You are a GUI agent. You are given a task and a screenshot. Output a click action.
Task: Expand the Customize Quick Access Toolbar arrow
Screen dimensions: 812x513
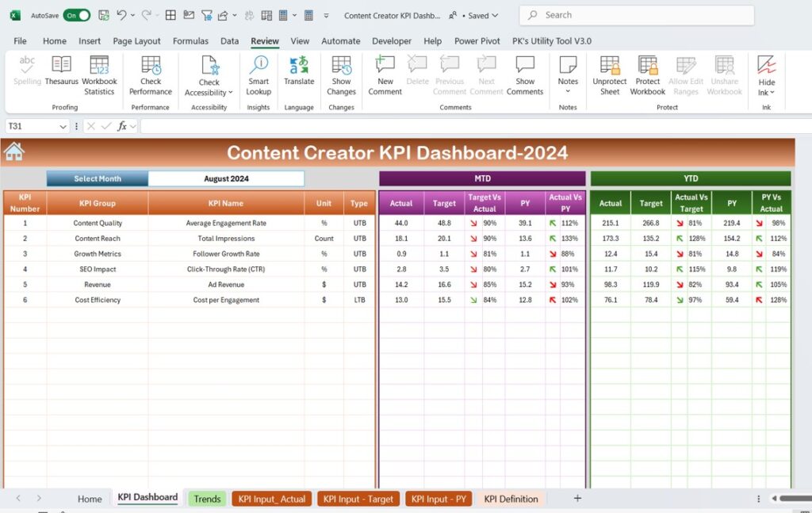click(326, 16)
